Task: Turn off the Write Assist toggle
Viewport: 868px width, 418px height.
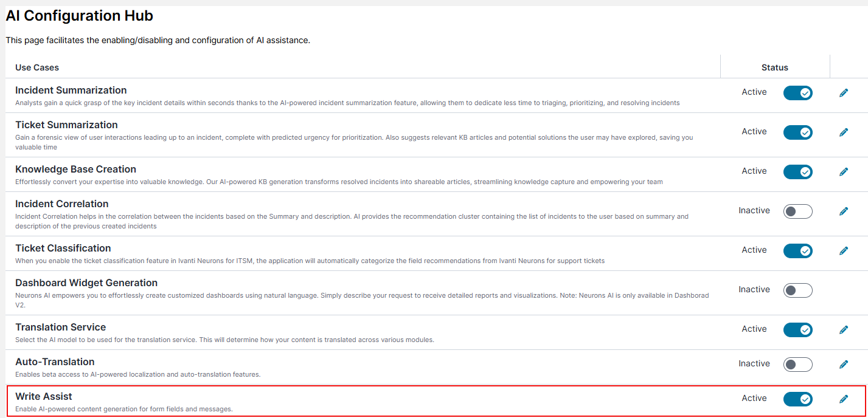Action: [797, 399]
